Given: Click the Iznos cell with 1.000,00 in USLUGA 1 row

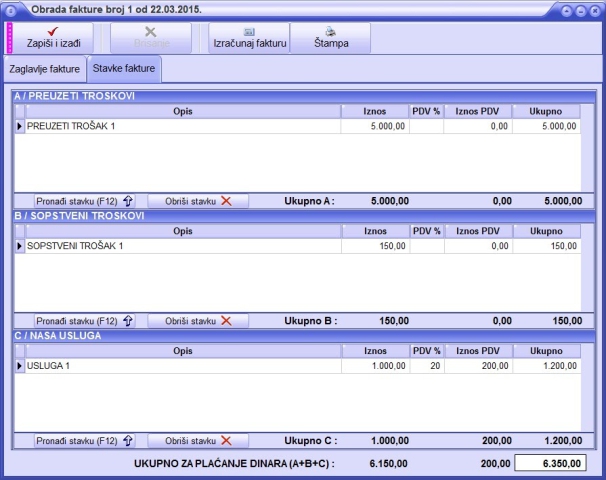Looking at the screenshot, I should 375,366.
